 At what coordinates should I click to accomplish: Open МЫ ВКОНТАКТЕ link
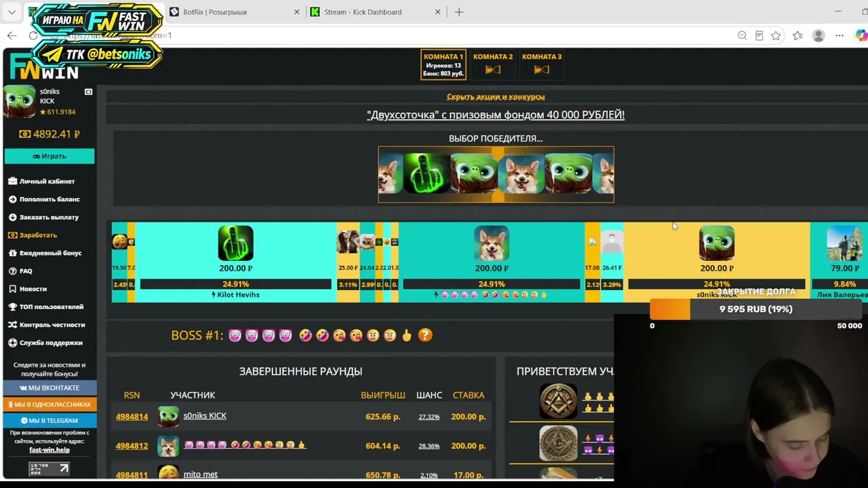[x=50, y=388]
